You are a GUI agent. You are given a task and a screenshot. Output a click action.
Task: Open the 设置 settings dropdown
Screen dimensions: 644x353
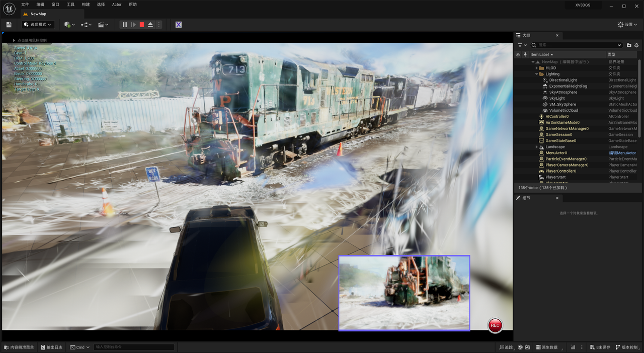click(x=628, y=24)
